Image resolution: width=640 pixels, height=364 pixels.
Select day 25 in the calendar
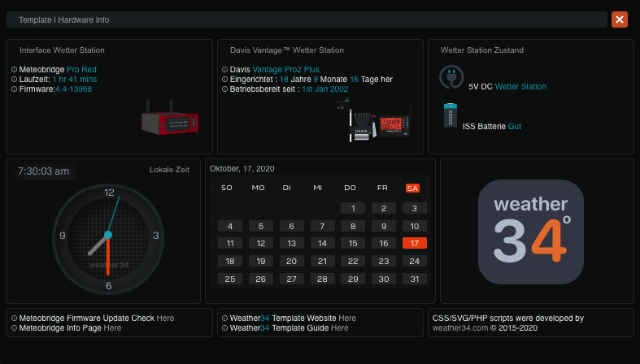pyautogui.click(x=230, y=279)
